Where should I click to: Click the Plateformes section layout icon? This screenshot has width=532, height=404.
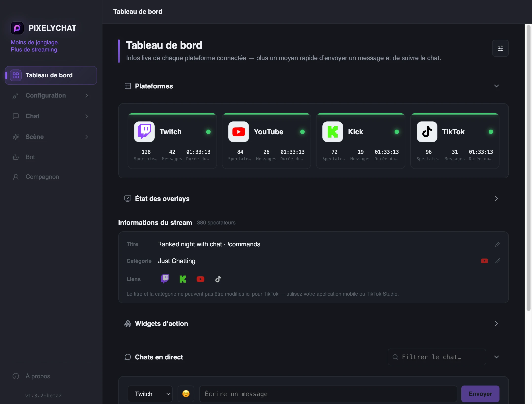point(128,86)
